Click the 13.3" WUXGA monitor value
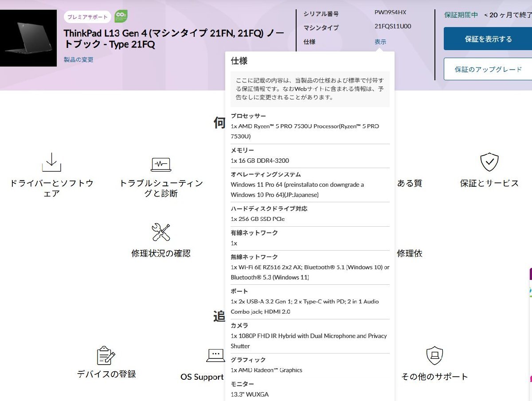532x401 pixels. [x=250, y=394]
